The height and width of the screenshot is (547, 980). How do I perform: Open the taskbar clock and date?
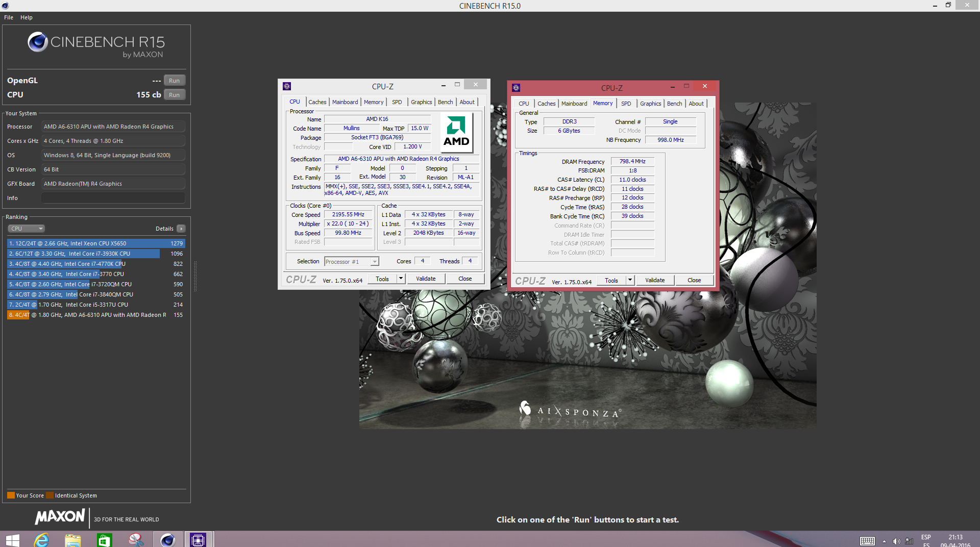[x=955, y=540]
